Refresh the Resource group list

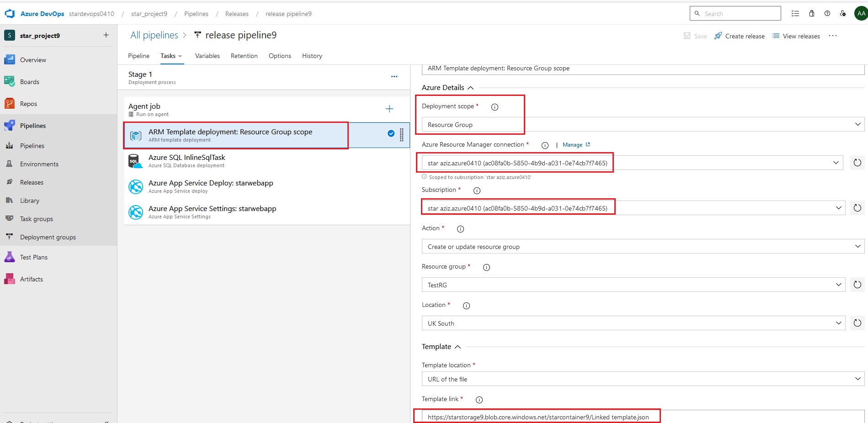(857, 285)
